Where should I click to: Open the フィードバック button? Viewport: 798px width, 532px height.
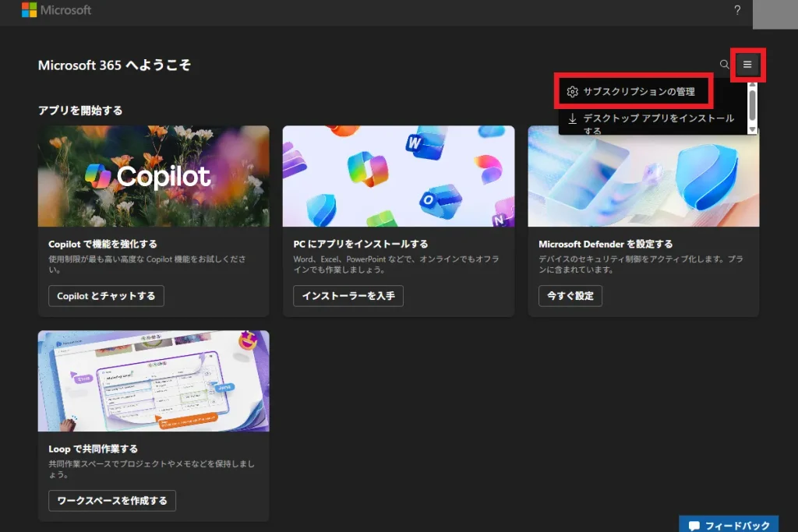click(x=729, y=525)
